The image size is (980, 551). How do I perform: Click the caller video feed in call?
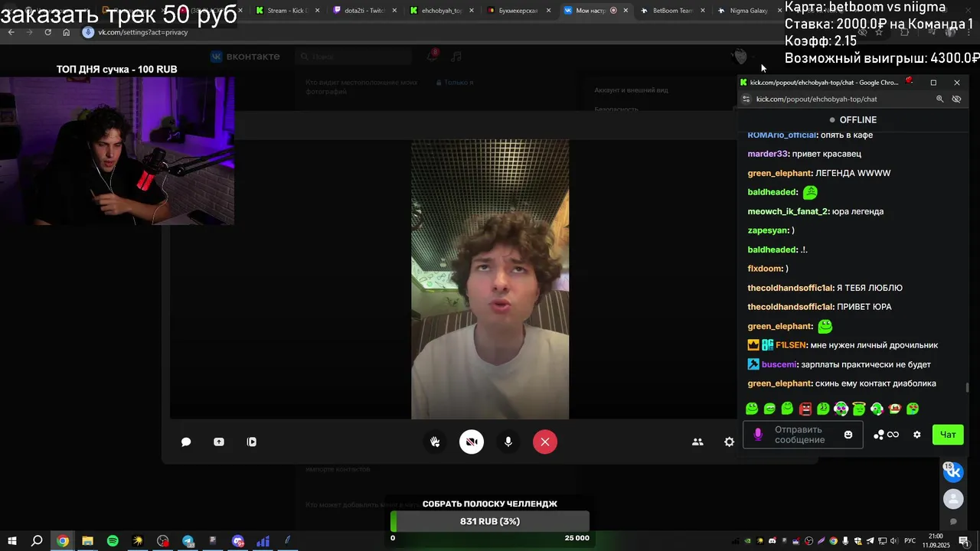[x=490, y=279]
